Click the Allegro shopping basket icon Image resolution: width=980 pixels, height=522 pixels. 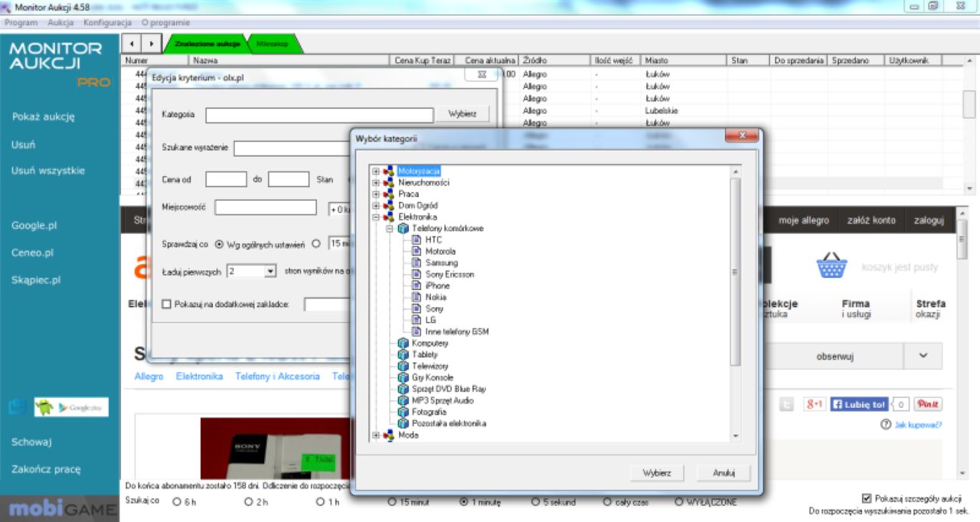click(x=831, y=266)
